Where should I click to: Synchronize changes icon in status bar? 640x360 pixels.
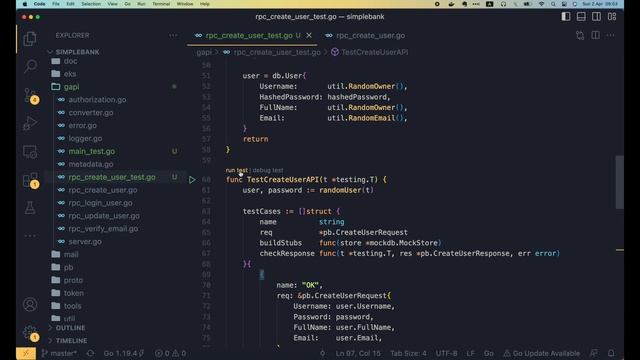click(x=90, y=353)
